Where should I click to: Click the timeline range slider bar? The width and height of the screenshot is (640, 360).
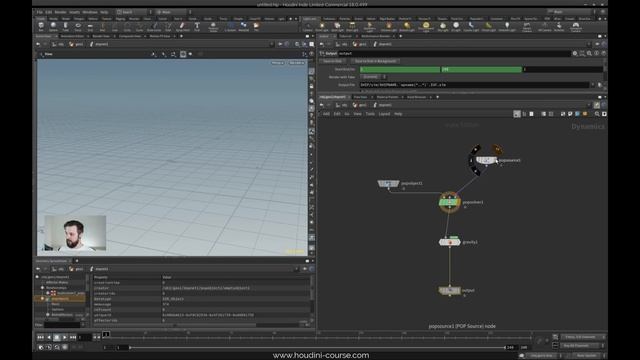[x=317, y=347]
